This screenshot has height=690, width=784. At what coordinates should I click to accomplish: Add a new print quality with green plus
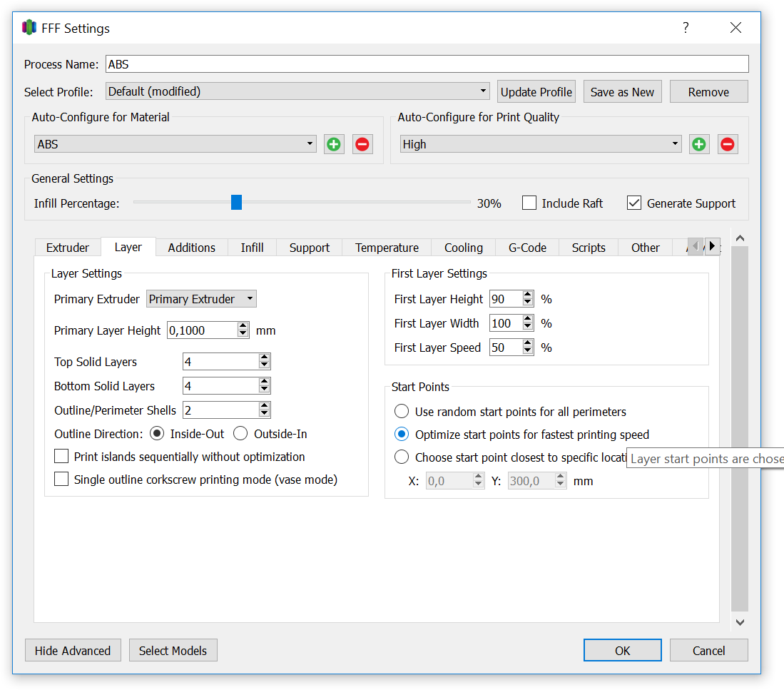tap(700, 145)
